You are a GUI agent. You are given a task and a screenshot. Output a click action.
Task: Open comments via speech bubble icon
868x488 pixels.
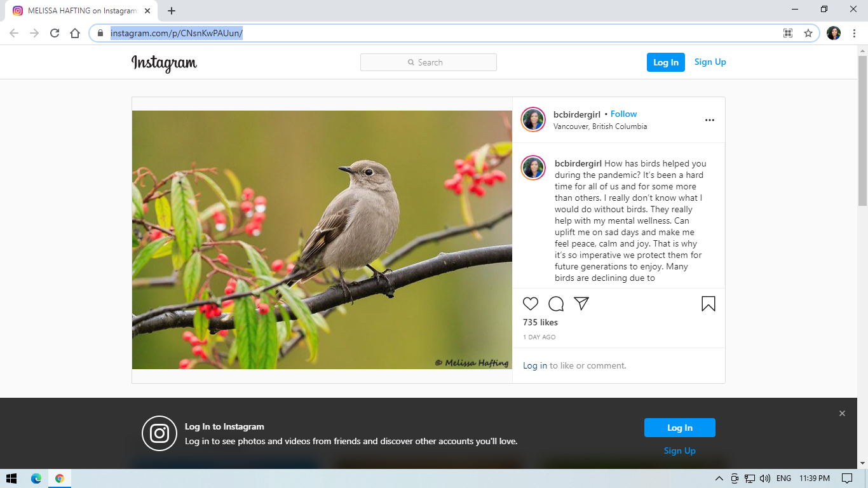[556, 304]
